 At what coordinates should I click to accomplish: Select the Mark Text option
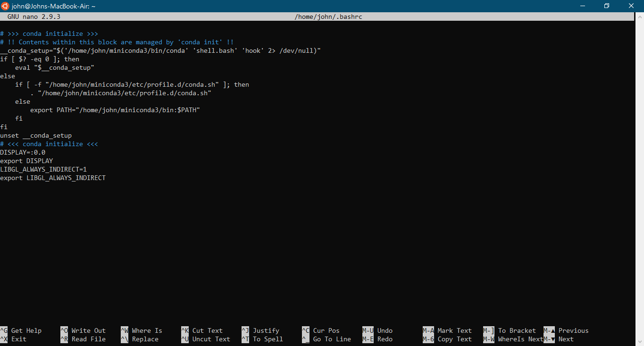point(454,330)
